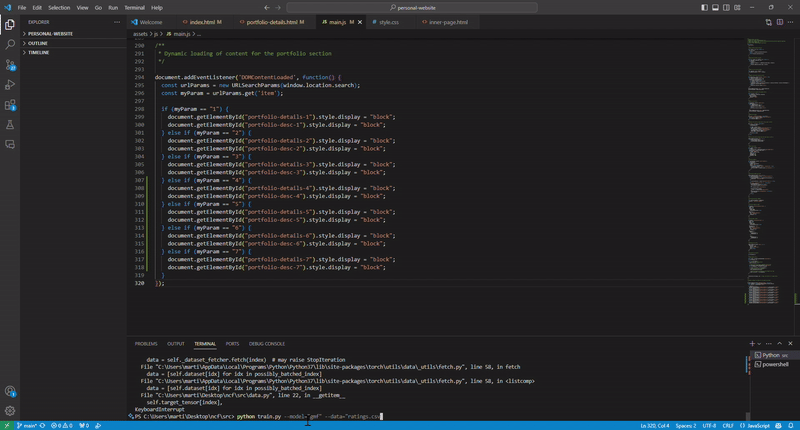Select the powershell terminal instance
This screenshot has height=430, width=800.
tap(776, 365)
